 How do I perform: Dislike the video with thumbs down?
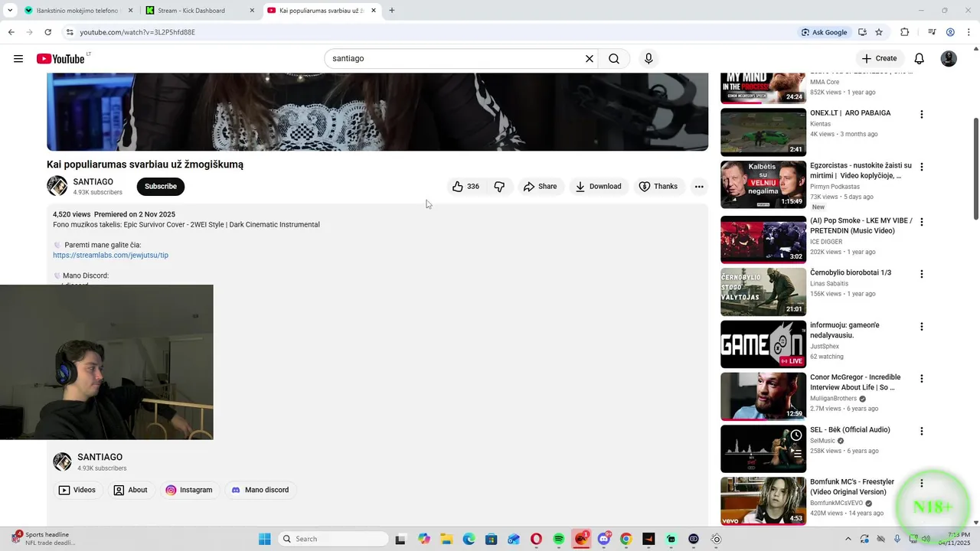click(499, 187)
